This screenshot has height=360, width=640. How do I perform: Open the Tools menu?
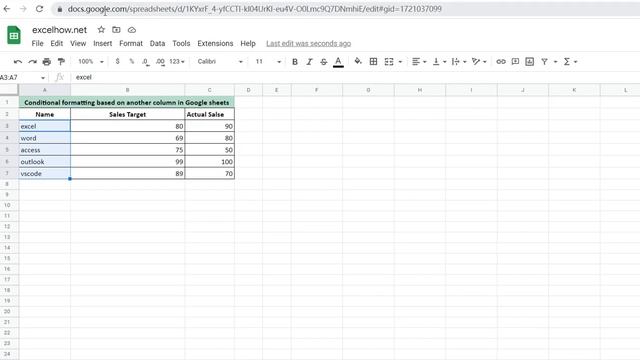[181, 43]
